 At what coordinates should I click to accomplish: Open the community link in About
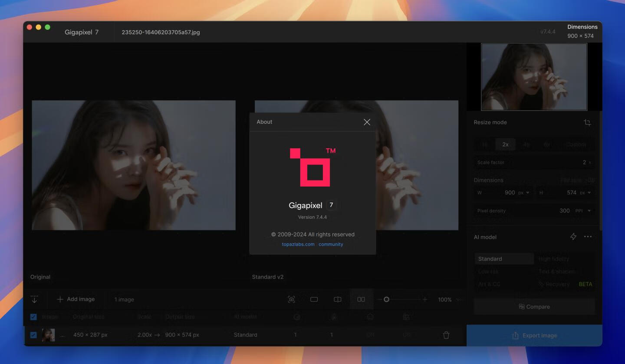[331, 244]
